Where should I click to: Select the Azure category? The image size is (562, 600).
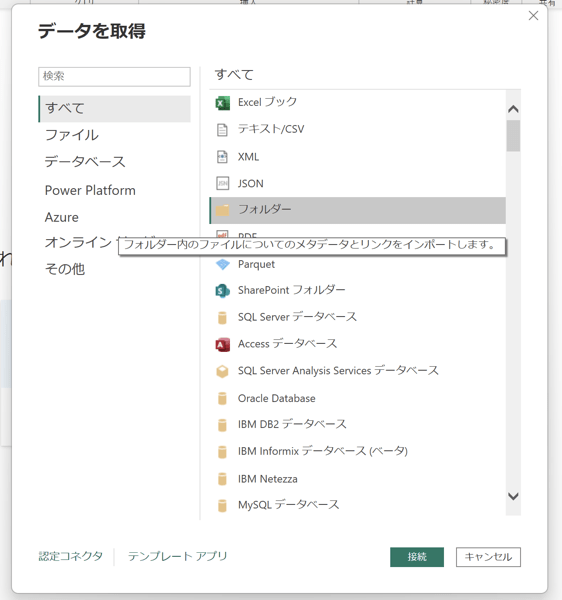click(x=62, y=217)
